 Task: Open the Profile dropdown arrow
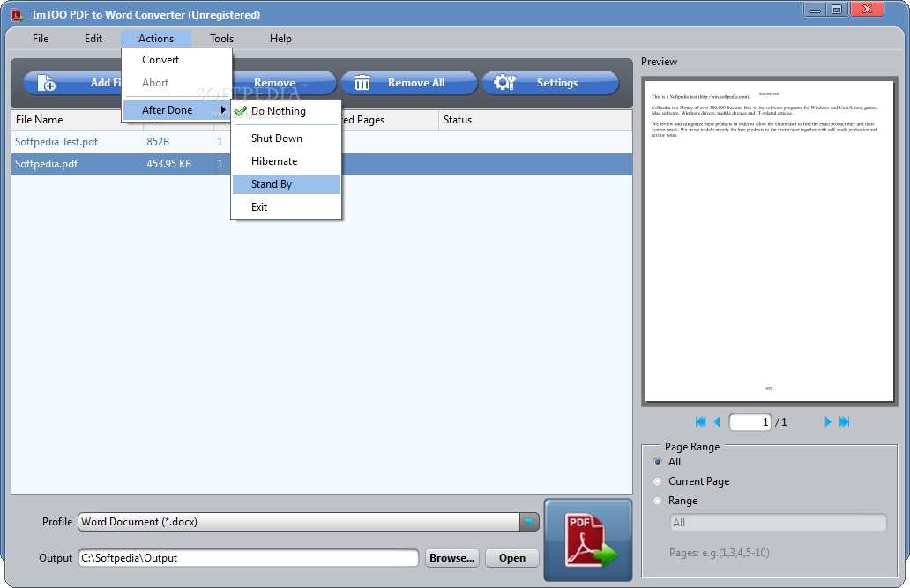529,522
